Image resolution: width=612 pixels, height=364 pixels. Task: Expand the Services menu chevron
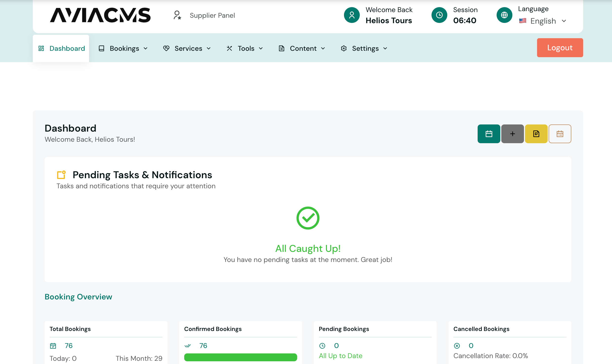(209, 49)
